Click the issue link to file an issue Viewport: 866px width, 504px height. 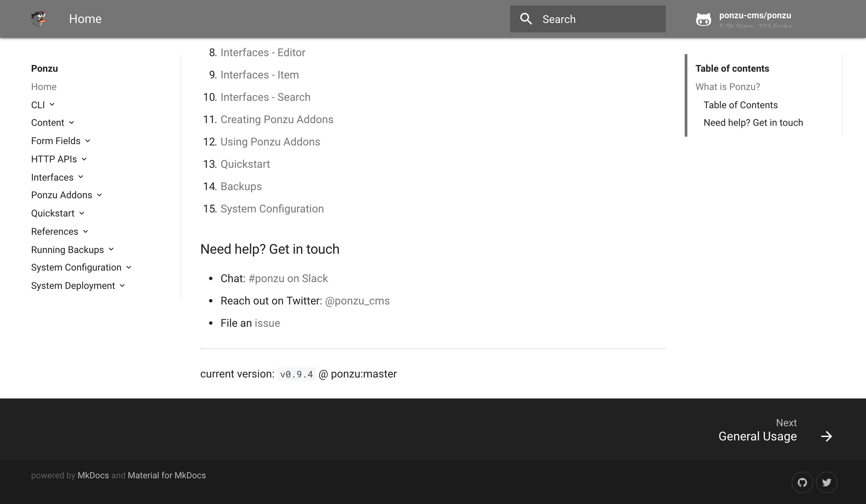pos(267,323)
